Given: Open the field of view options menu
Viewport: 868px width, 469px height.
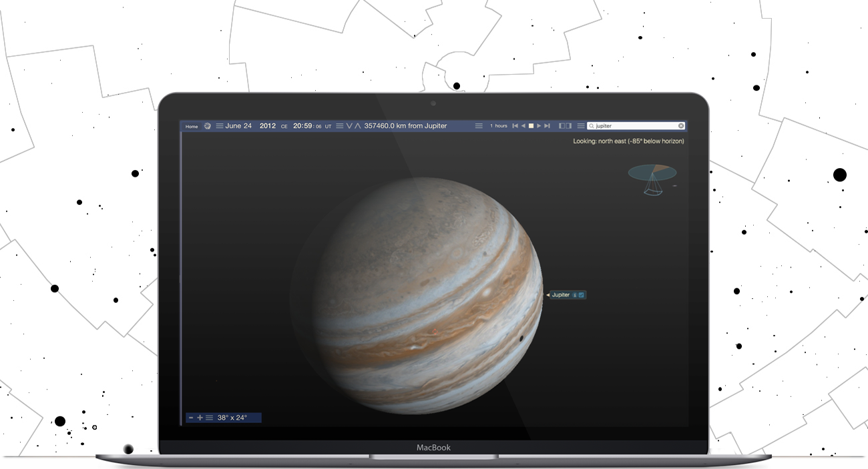Looking at the screenshot, I should [209, 418].
